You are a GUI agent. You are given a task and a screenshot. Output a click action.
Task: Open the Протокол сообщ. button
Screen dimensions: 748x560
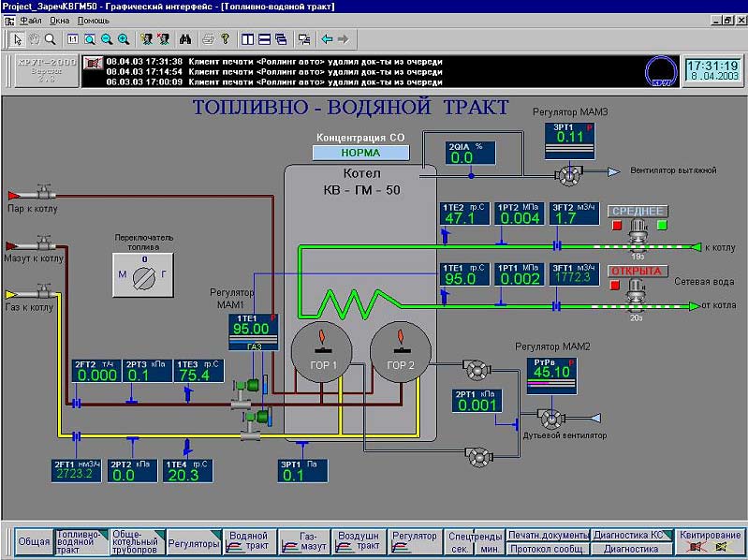(548, 549)
